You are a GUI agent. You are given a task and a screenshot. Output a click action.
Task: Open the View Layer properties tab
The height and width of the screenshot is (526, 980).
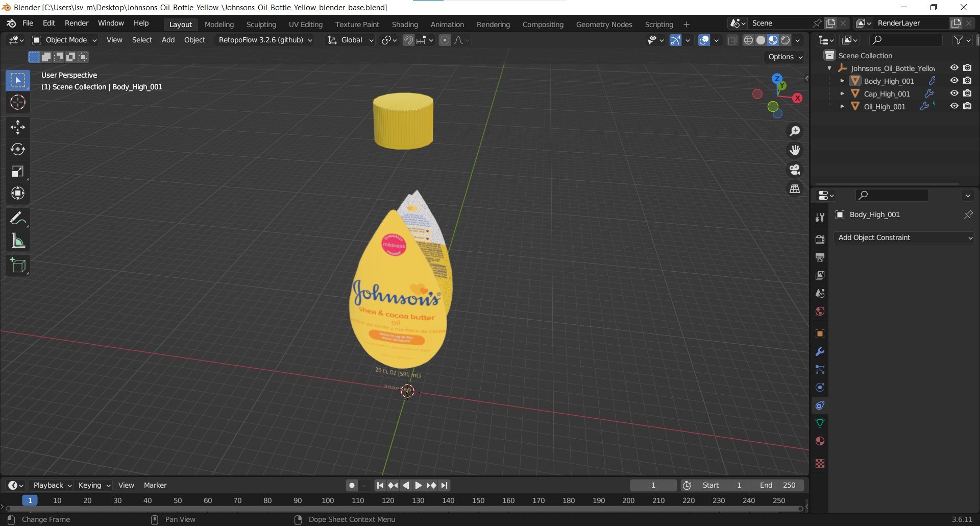click(820, 275)
